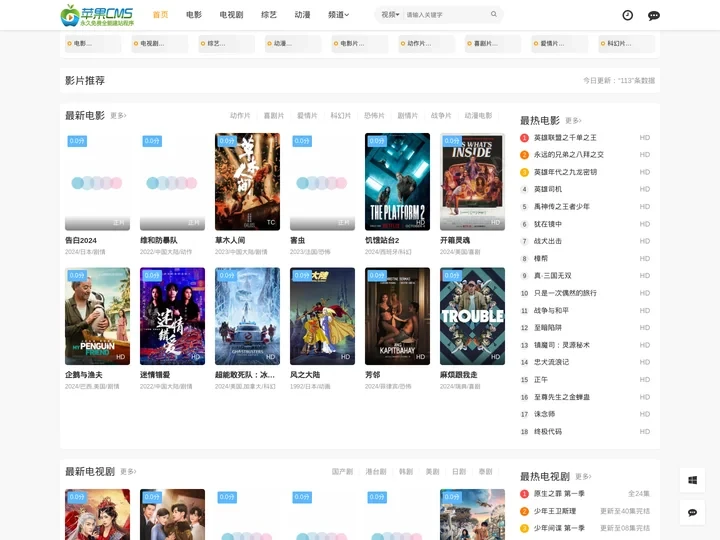The width and height of the screenshot is (720, 540).
Task: Filter latest movies by 战争片 tab
Action: [441, 116]
